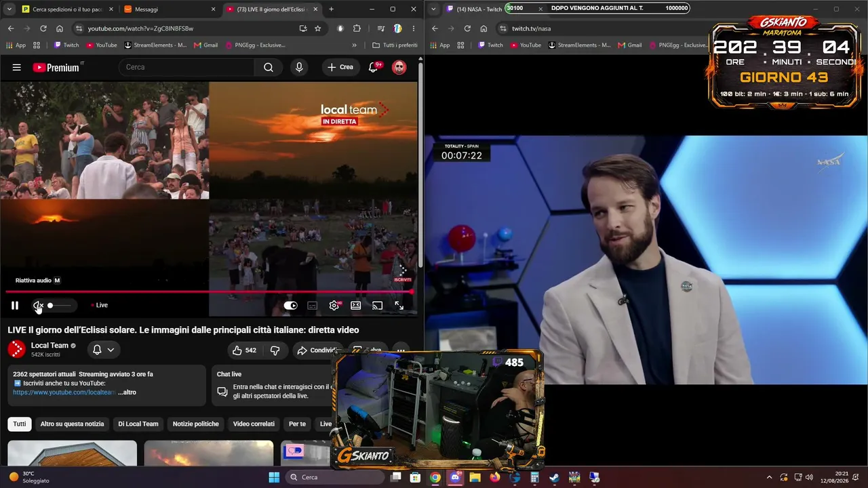868x488 pixels.
Task: Select the Notizie politiche chip
Action: [x=196, y=424]
